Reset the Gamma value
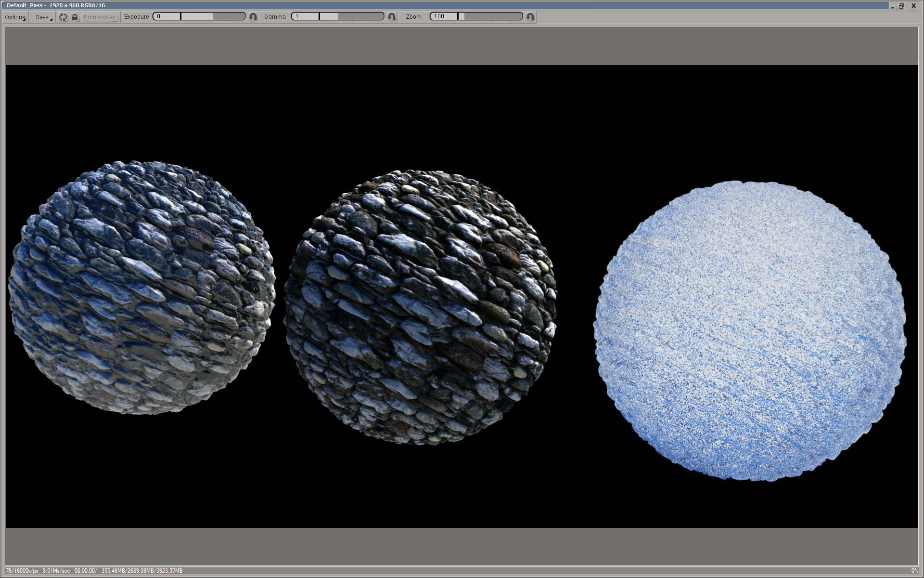Viewport: 924px width, 578px height. click(x=392, y=17)
